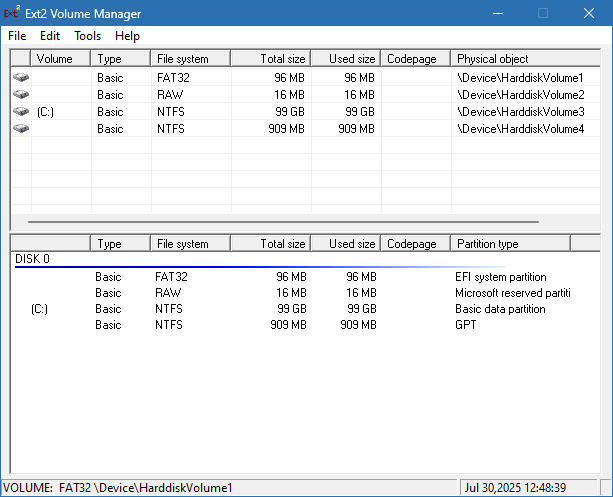Sort by Volume column header in top list

coord(61,59)
